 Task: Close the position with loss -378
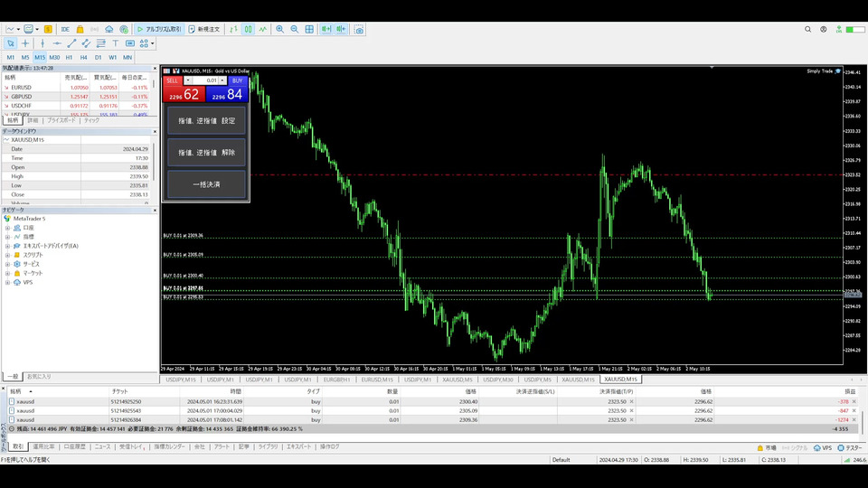(x=854, y=401)
